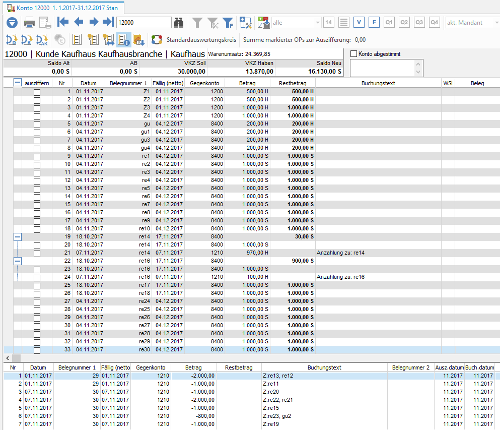This screenshot has height=430, width=500.
Task: Click the clear filter funnel icon
Action: pyautogui.click(x=213, y=23)
